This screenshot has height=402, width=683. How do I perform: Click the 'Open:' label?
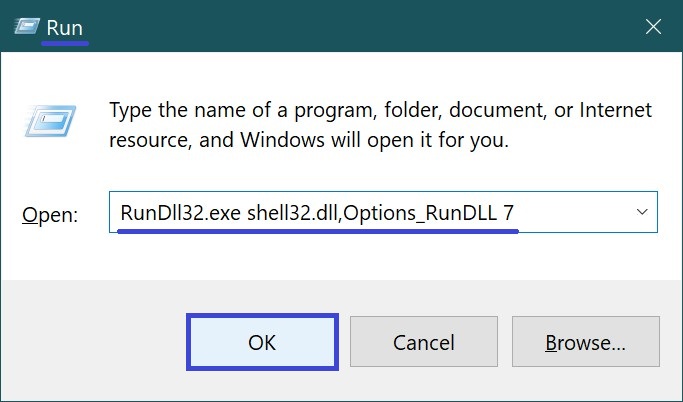(50, 215)
